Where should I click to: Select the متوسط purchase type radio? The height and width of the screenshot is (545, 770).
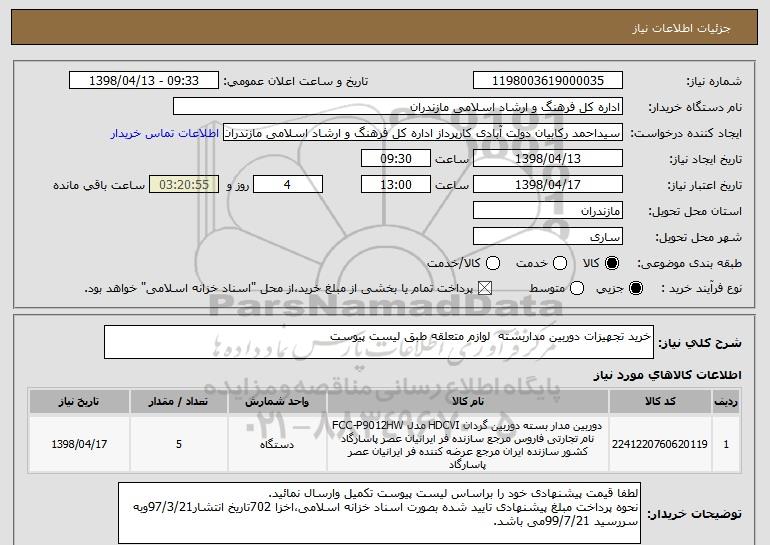point(577,289)
